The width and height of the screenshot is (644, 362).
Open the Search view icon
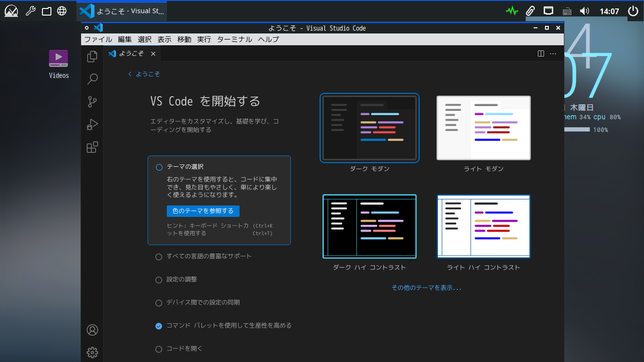click(92, 79)
